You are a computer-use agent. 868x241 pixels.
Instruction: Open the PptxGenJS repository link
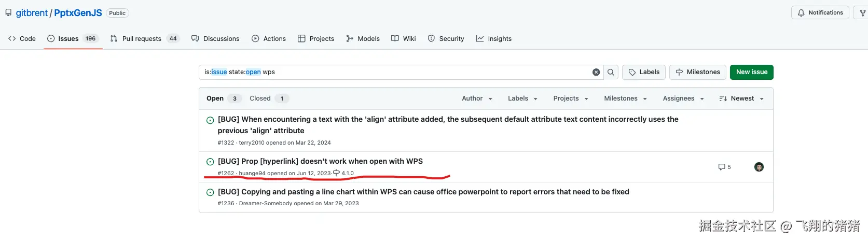[x=78, y=13]
